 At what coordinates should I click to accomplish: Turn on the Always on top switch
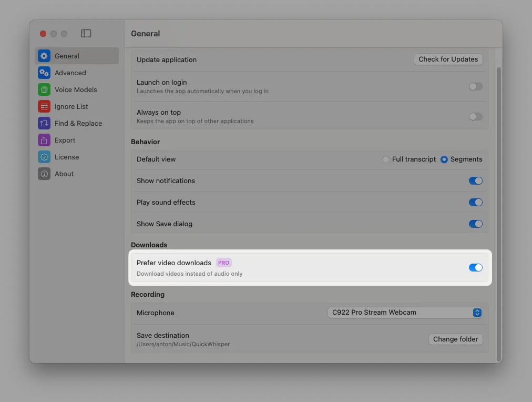point(475,117)
